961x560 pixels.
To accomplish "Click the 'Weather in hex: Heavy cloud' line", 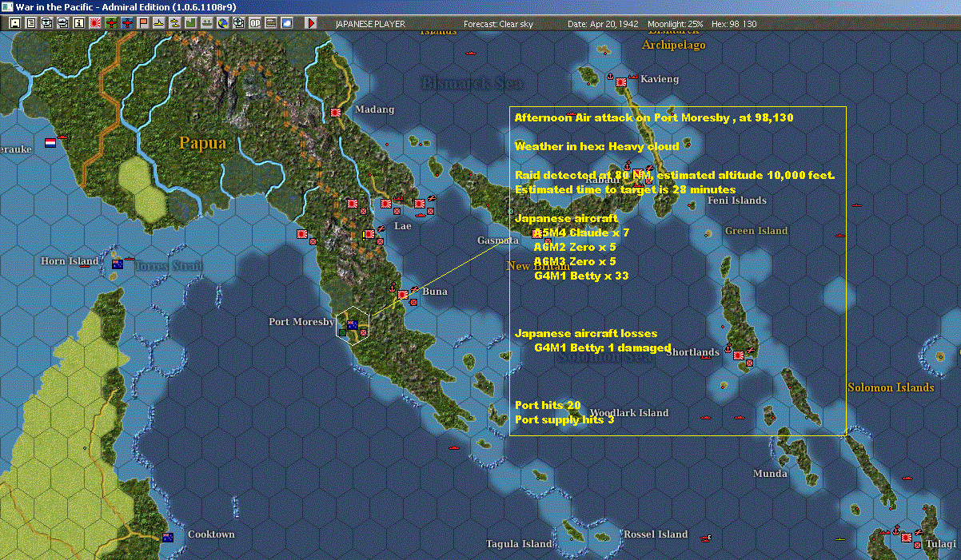I will coord(597,146).
